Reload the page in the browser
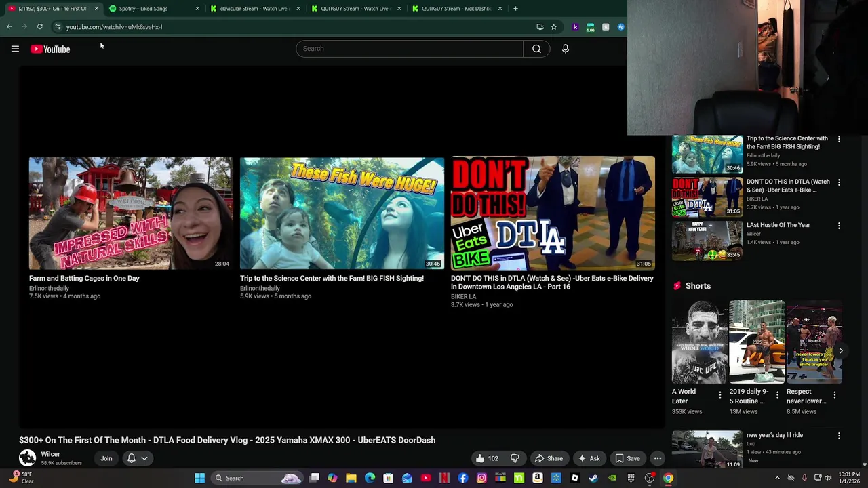The image size is (868, 488). pyautogui.click(x=40, y=27)
